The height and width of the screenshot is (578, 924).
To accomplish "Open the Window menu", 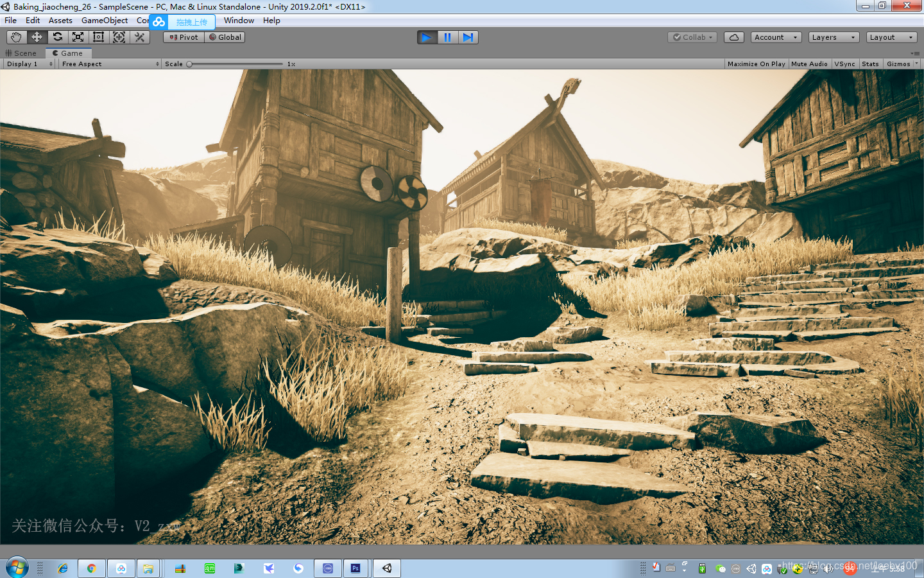I will [239, 21].
